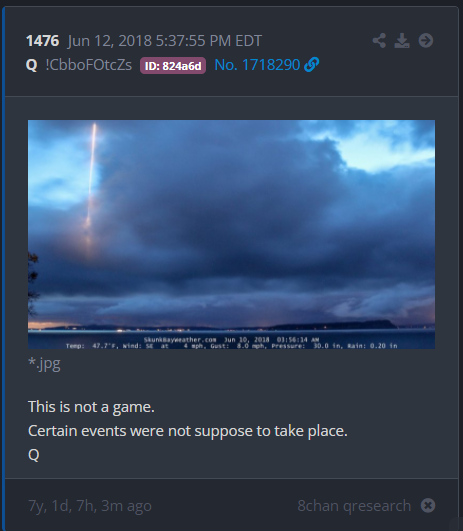Click the 'This is not a game.' line
Screen dimensions: 463x531
91,407
